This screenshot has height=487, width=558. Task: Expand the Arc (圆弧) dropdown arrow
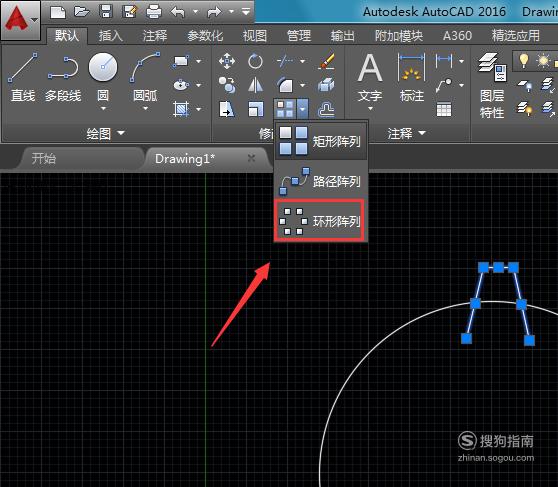pos(145,108)
